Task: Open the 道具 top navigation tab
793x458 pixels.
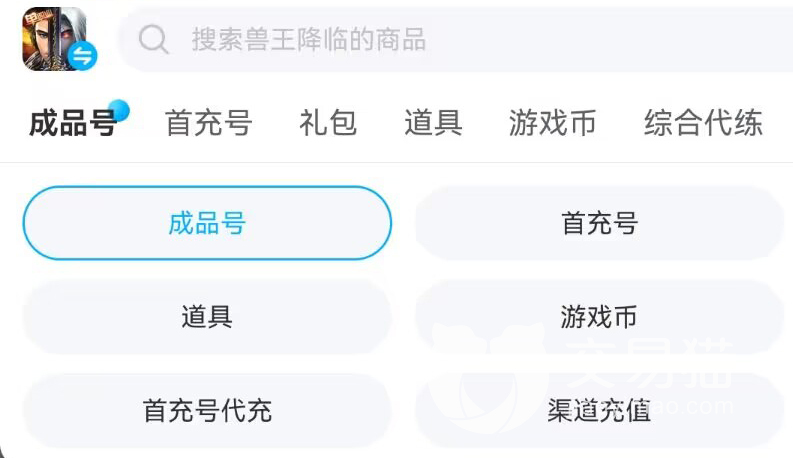Action: (433, 123)
